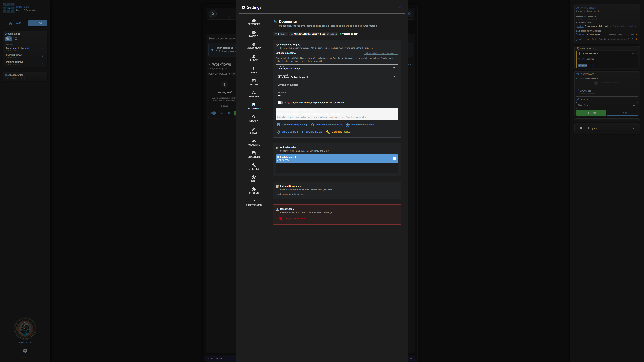The image size is (644, 362).
Task: Click the HOME button in left sidebar
Action: (x=15, y=23)
